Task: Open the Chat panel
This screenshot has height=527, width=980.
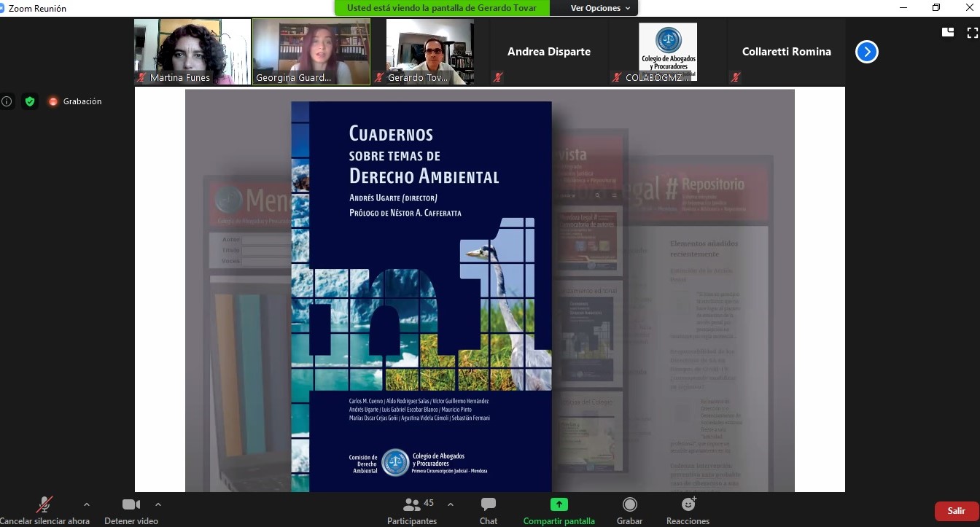Action: click(x=489, y=504)
